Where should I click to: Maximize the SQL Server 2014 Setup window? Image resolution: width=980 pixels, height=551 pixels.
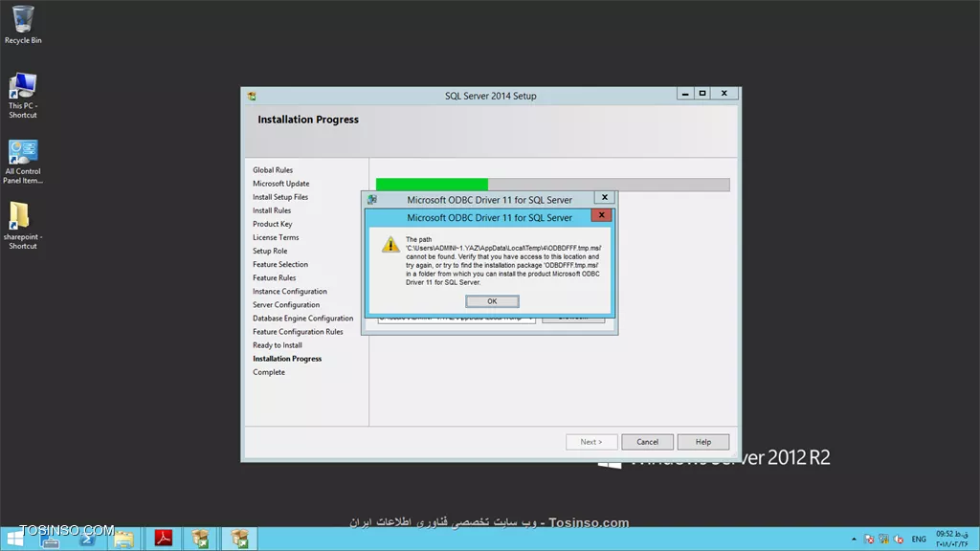(702, 94)
